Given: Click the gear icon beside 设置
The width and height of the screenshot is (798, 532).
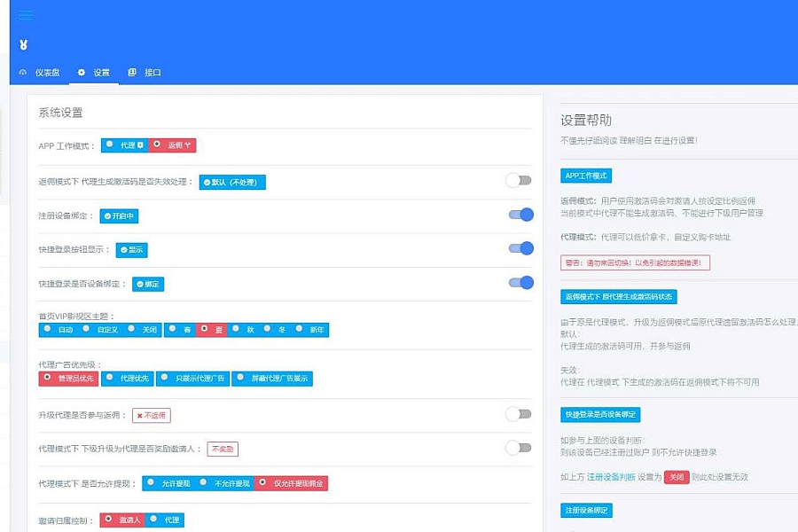Looking at the screenshot, I should pos(82,73).
